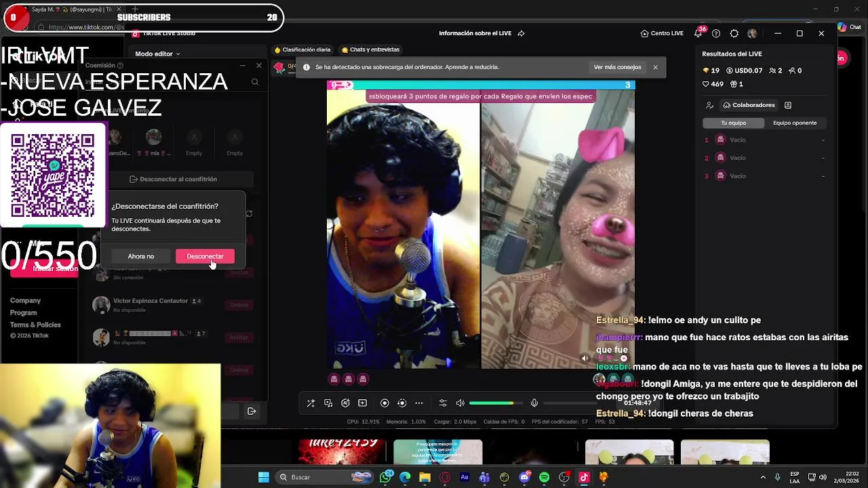The width and height of the screenshot is (868, 488).
Task: Open the help question-mark icon
Action: click(716, 33)
